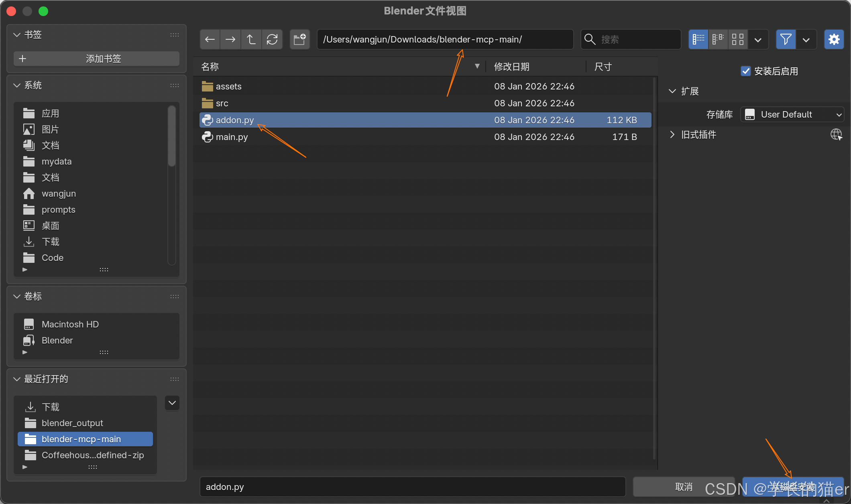Switch to thumbnails display mode

click(738, 39)
